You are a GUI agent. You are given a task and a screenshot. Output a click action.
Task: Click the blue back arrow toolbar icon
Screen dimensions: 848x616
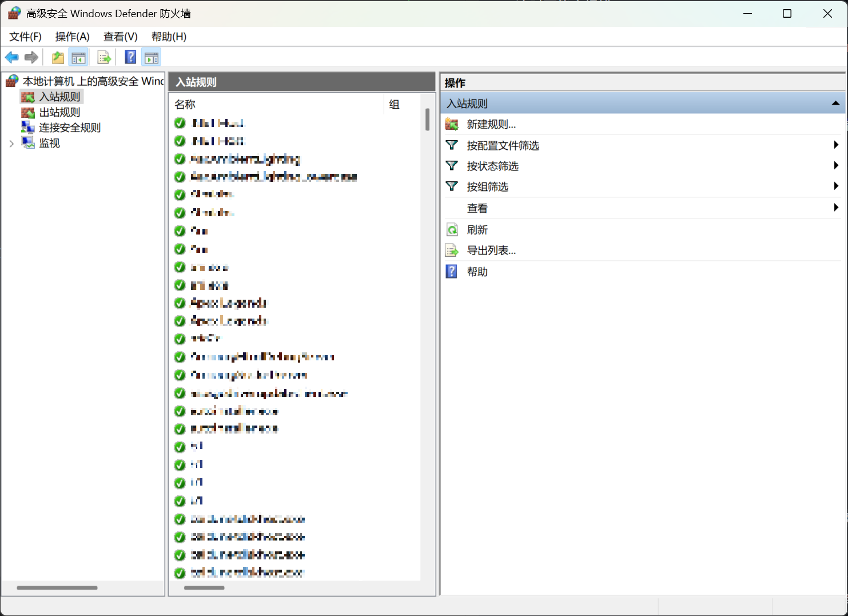click(11, 57)
